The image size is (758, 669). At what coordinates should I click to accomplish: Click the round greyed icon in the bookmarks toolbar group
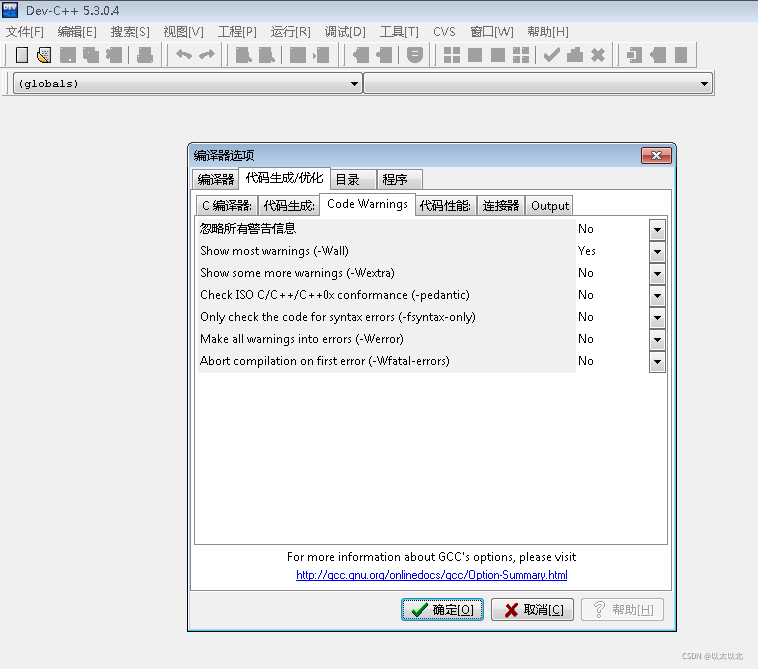tap(415, 55)
